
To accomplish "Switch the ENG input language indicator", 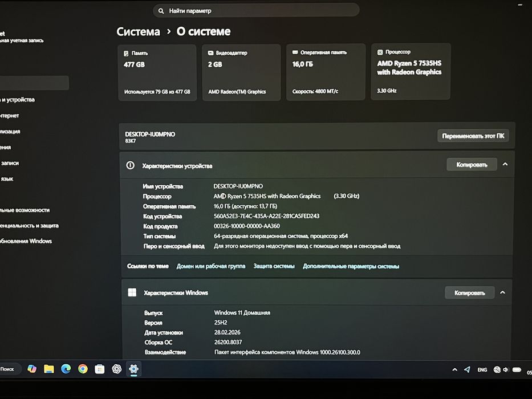I will pos(482,369).
